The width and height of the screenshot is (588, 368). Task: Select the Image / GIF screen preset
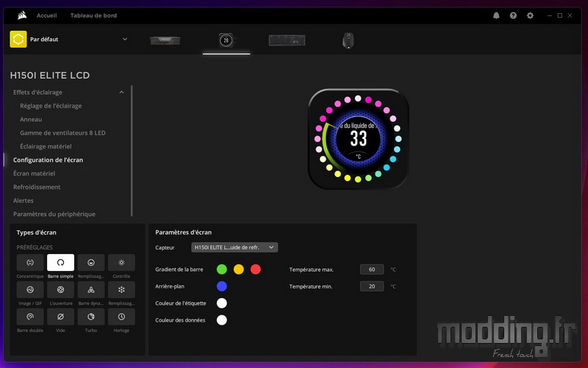click(x=30, y=289)
